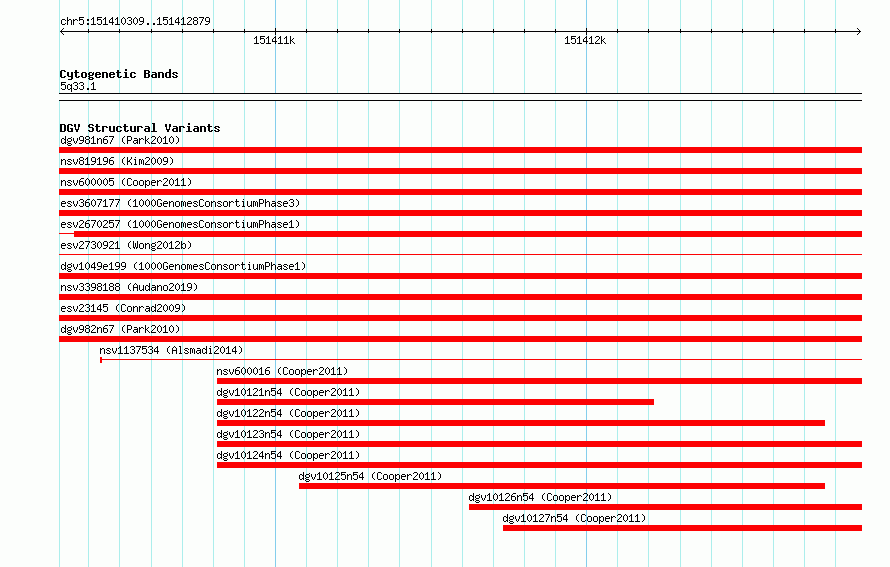Click the red bar under esv23145
Screen dimensions: 890x567
[x=460, y=318]
